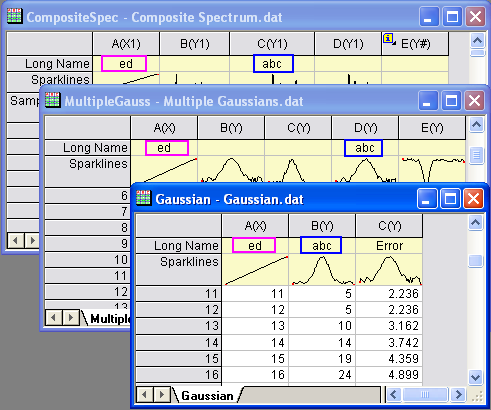This screenshot has height=410, width=491.
Task: Click previous sheet arrow in MultipleGauss window
Action: click(53, 318)
